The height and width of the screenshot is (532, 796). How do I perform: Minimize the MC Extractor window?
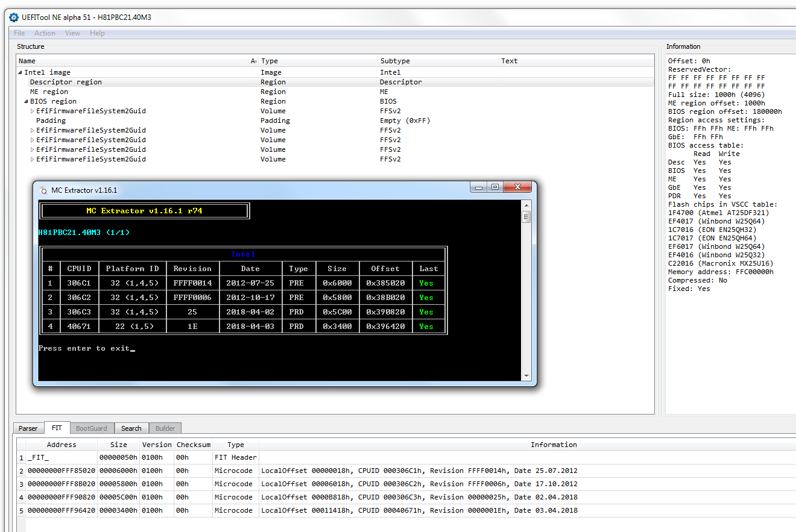pos(479,187)
